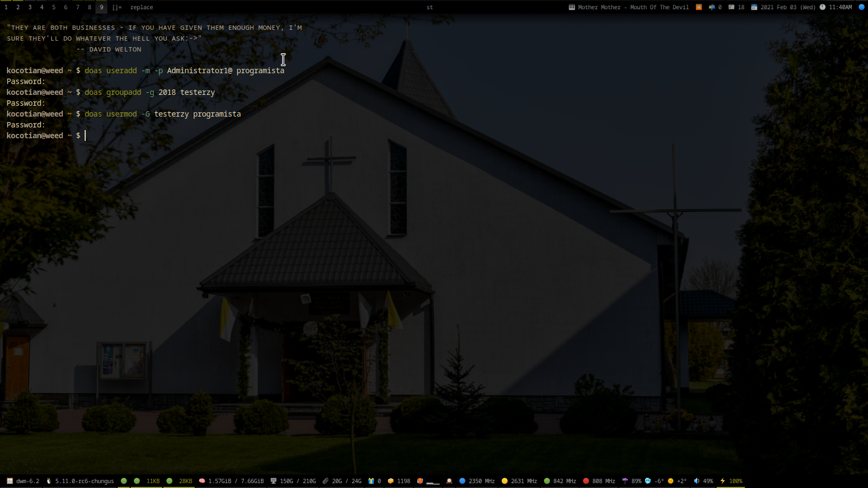The height and width of the screenshot is (488, 868).
Task: Click the sun temperature icon showing +2°
Action: (x=671, y=481)
